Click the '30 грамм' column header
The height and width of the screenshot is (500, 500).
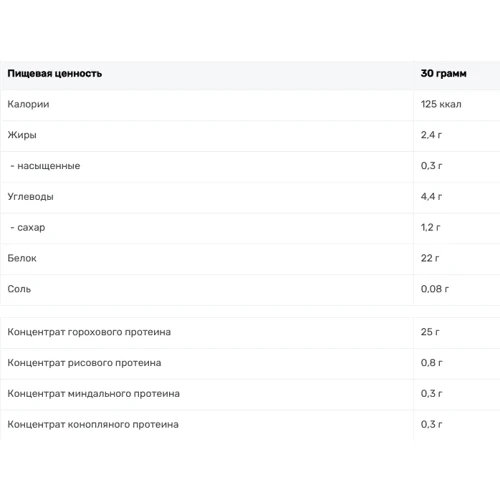443,73
